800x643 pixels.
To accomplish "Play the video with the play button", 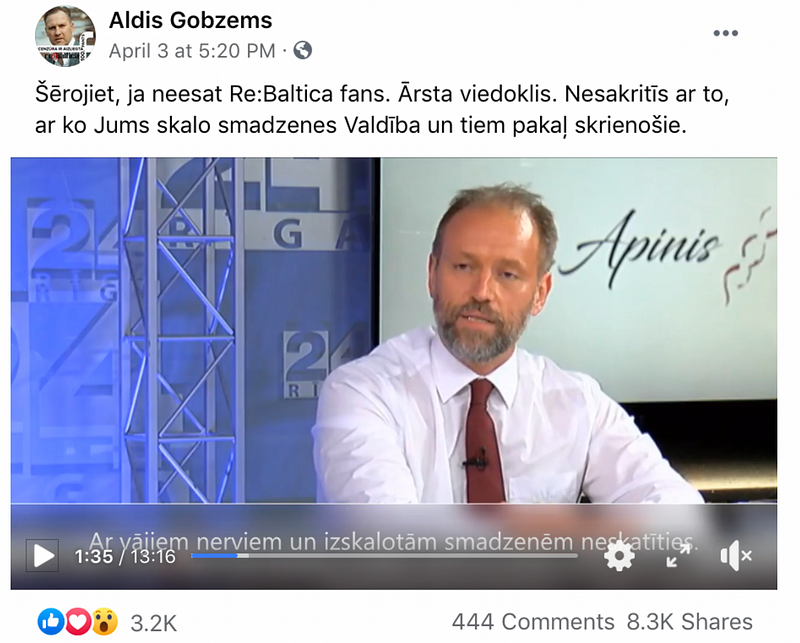I will (x=43, y=555).
